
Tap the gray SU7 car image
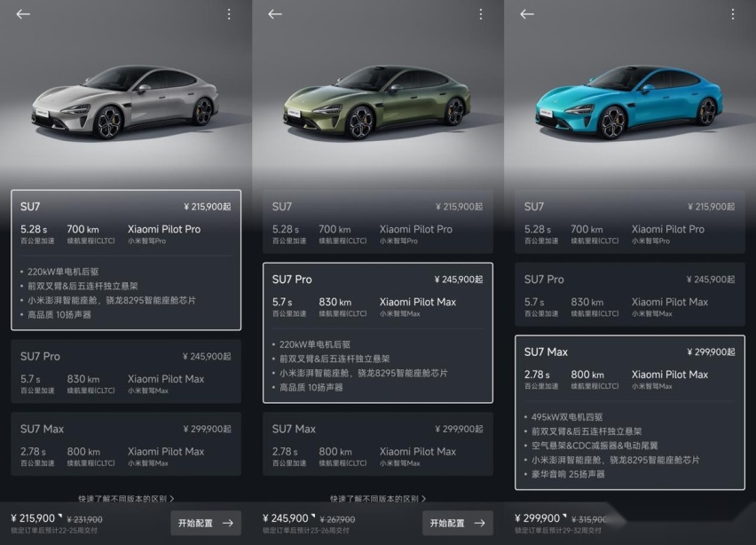click(125, 103)
